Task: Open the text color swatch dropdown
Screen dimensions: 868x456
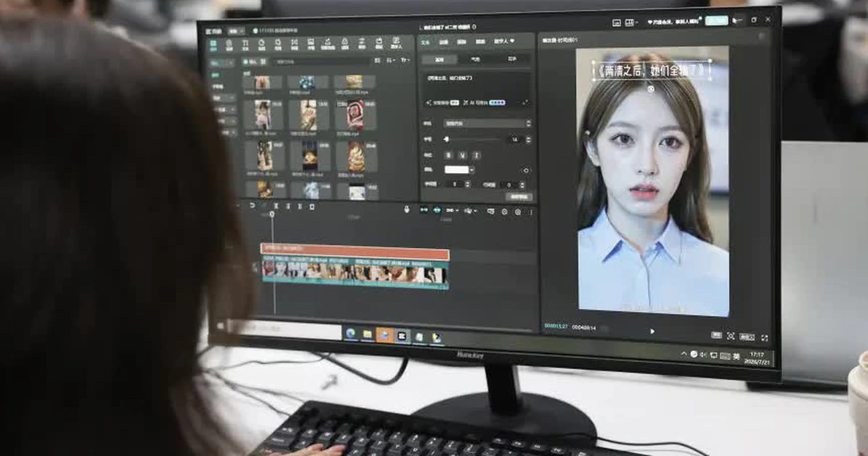Action: [459, 169]
